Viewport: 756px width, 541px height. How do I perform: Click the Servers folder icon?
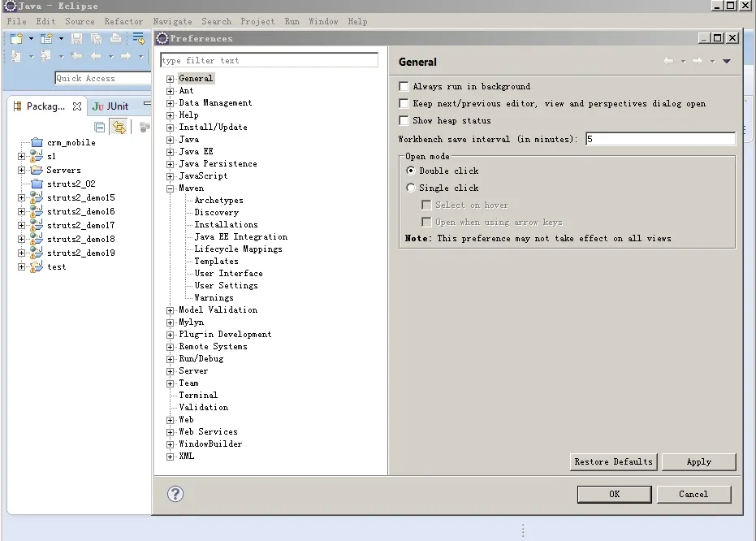(37, 170)
